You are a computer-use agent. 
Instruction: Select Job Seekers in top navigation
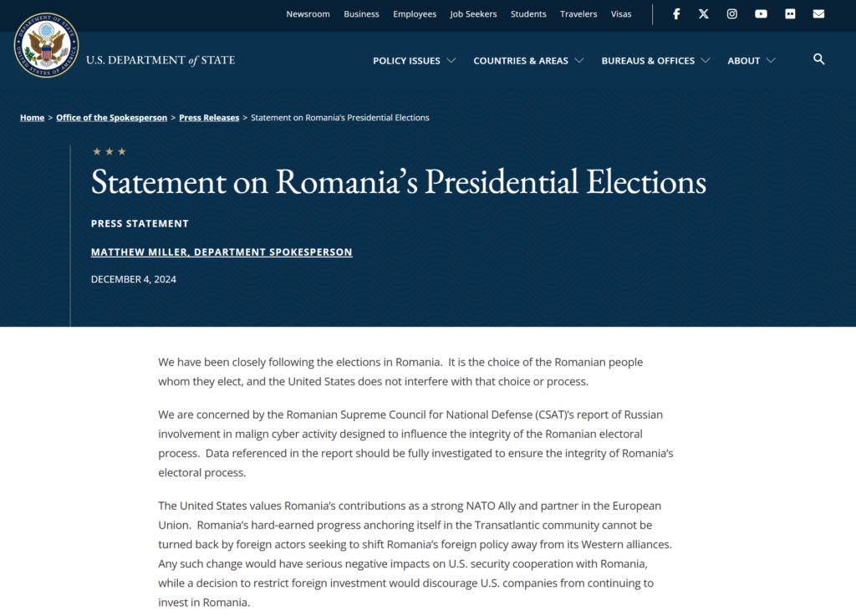point(473,14)
